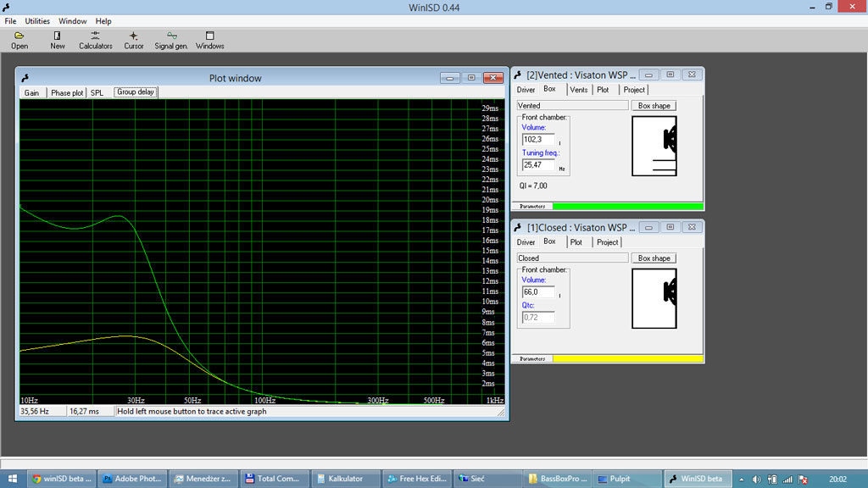
Task: Click the Open toolbar icon
Action: point(19,40)
